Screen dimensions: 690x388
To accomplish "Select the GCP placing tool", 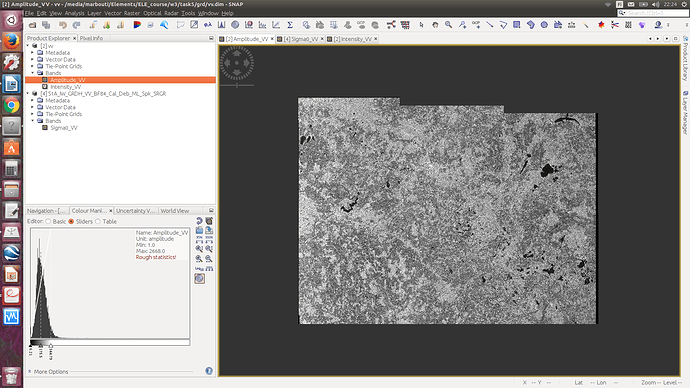I will coord(476,25).
